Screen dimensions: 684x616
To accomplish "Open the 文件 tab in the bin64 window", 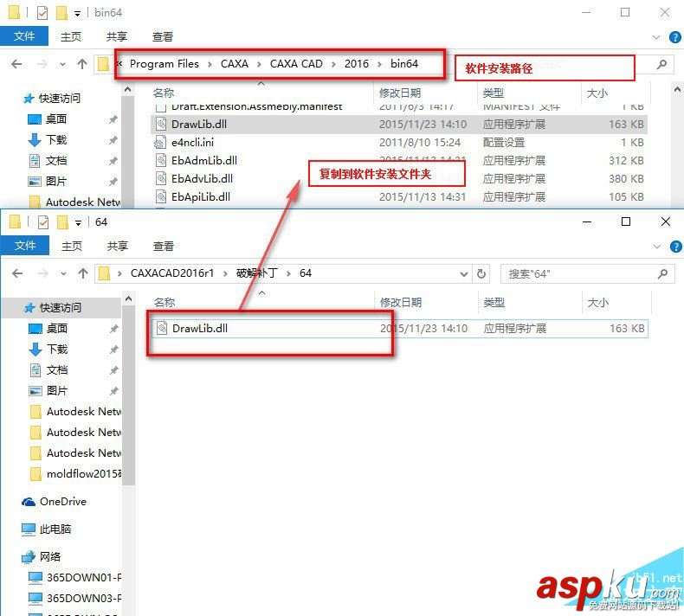I will (24, 36).
